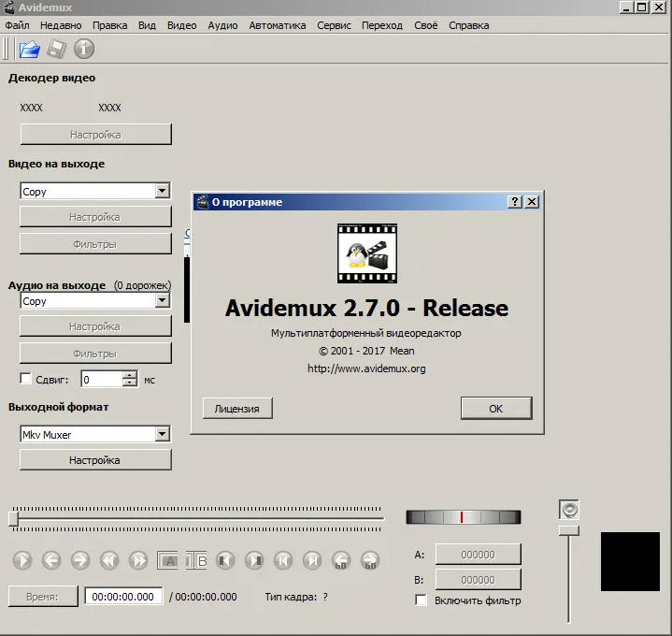Start playback with the play button
Viewport: 672px width, 636px height.
pyautogui.click(x=22, y=560)
